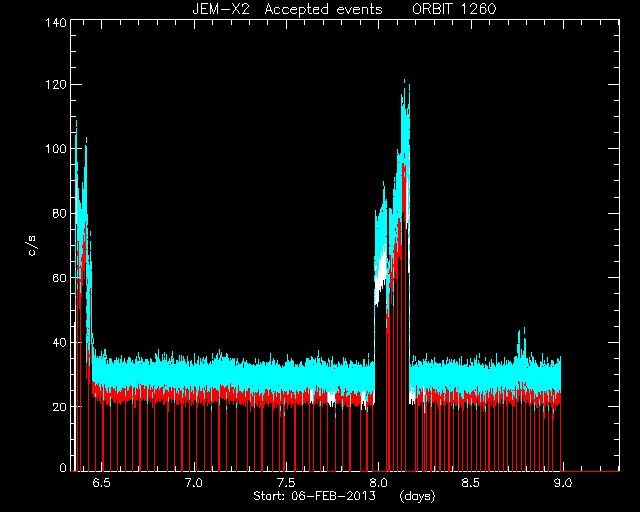Click the 8.5 tick label on x-axis
The height and width of the screenshot is (512, 640).
tap(470, 483)
